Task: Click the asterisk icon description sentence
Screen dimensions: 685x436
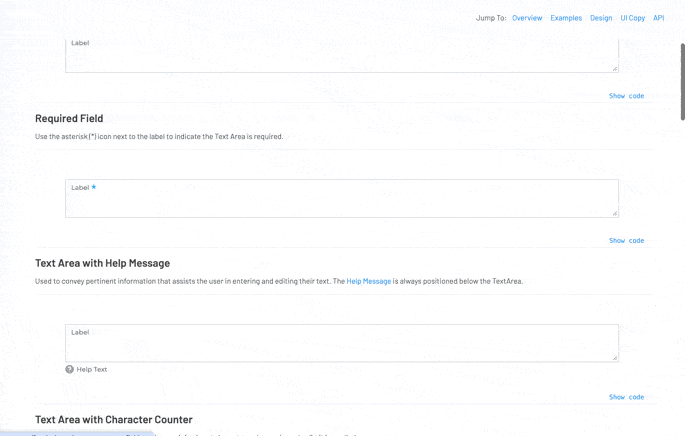Action: click(x=159, y=136)
